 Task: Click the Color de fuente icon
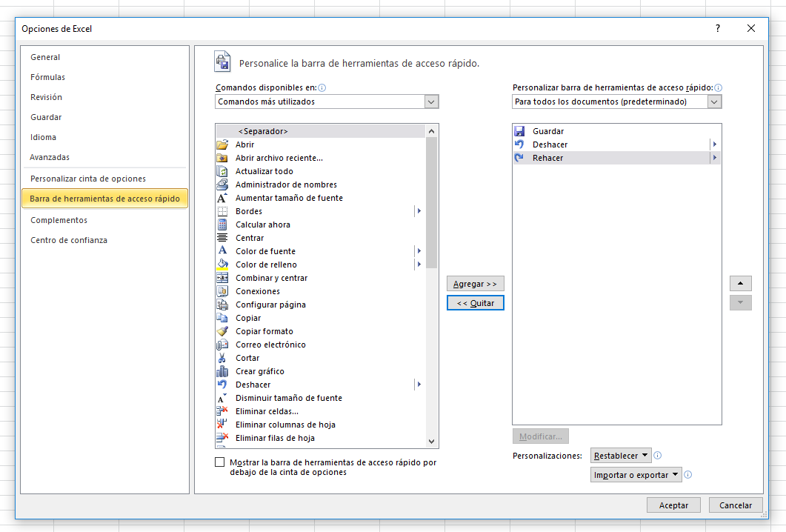pyautogui.click(x=222, y=251)
